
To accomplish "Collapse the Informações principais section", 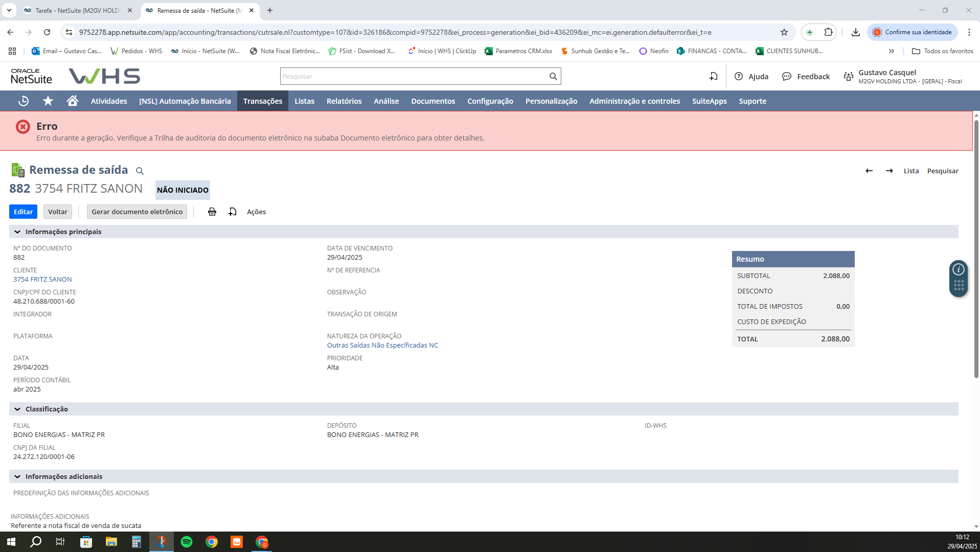I will 17,232.
